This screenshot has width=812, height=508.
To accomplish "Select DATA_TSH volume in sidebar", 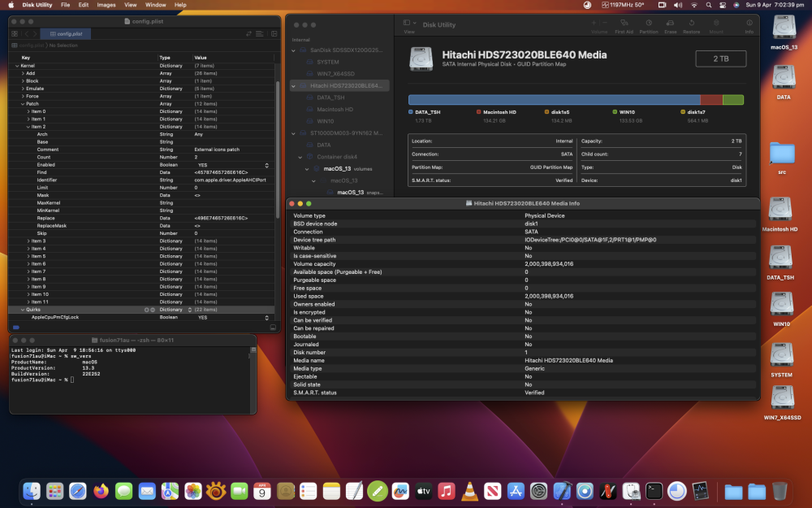I will pyautogui.click(x=330, y=98).
